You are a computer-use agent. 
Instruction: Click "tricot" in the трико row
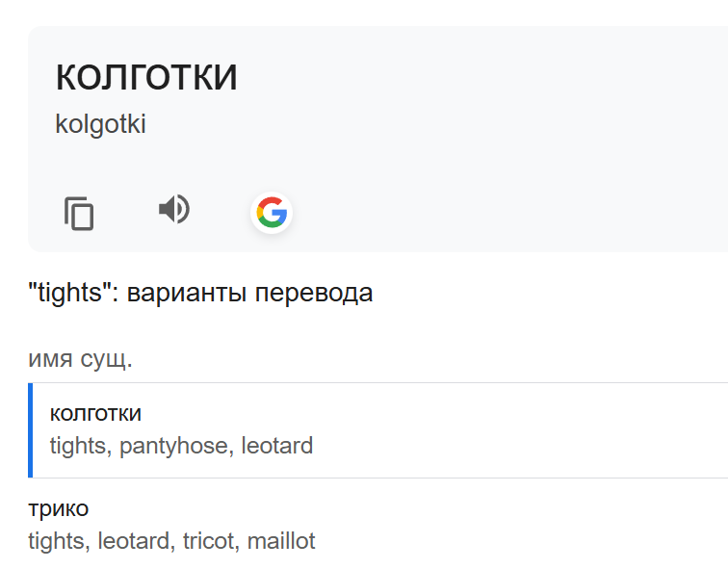click(x=209, y=541)
